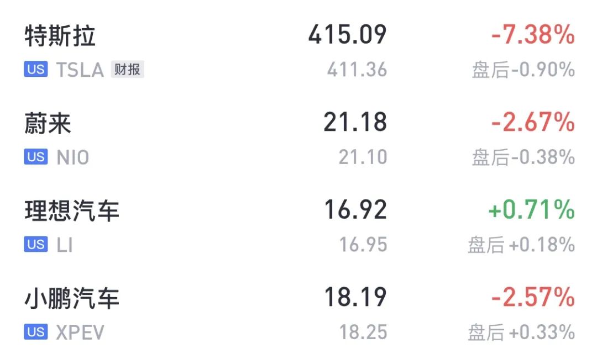Screen dimensions: 597x364
Task: Click the -7.38% change for Tesla
Action: (x=533, y=35)
